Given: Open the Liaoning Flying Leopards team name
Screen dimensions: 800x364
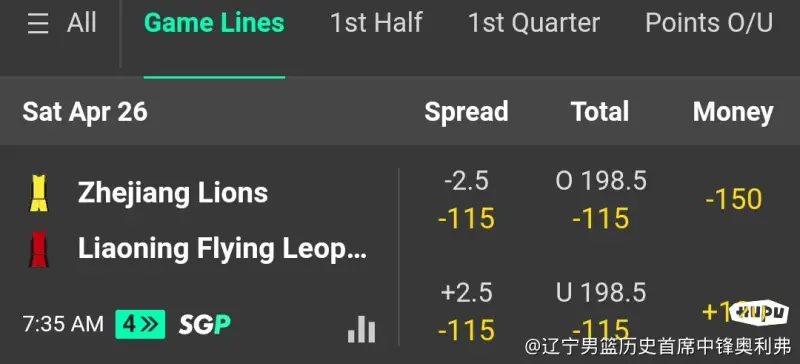Looking at the screenshot, I should click(222, 249).
